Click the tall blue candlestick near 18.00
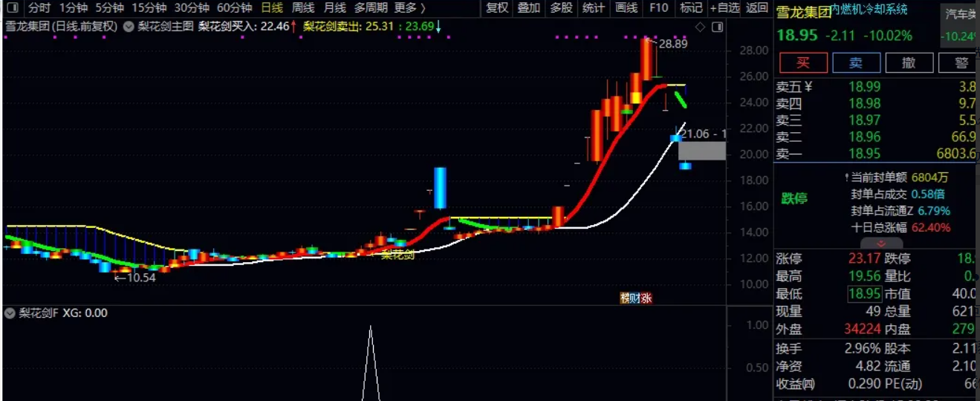 click(440, 188)
